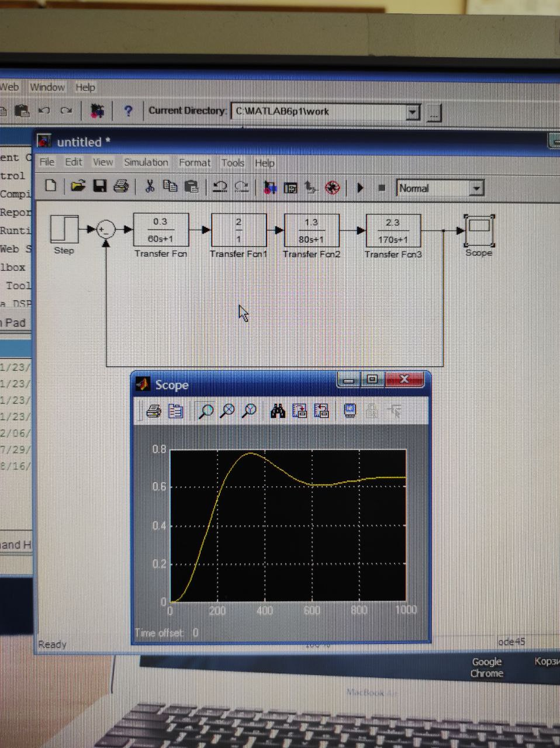Select the Scope block in the model
The width and height of the screenshot is (560, 748).
click(479, 231)
